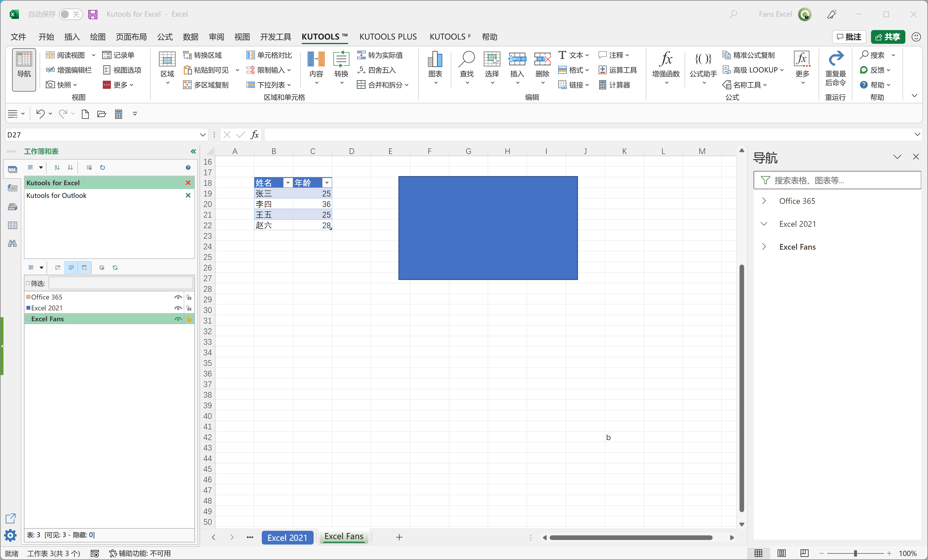Check the 筛选 filter checkbox
This screenshot has height=560, width=928.
28,283
